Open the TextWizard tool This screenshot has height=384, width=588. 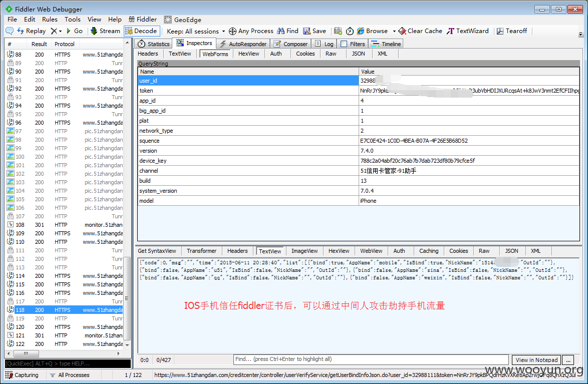point(468,31)
